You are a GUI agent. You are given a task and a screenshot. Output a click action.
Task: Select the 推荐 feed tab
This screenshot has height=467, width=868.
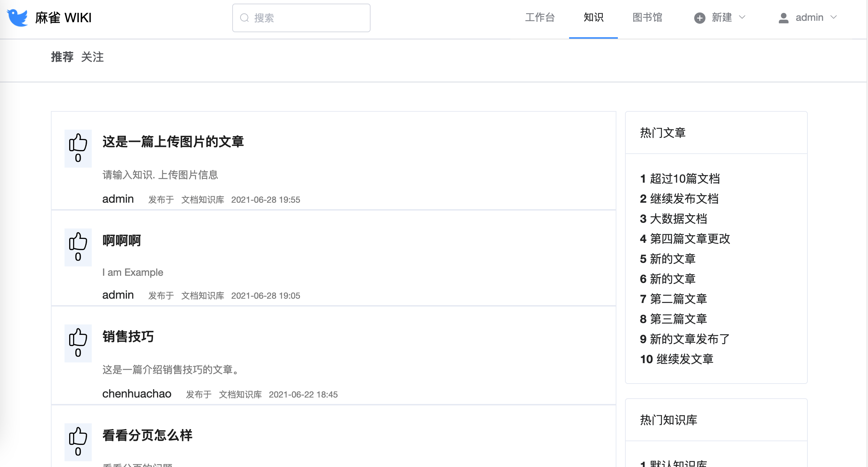(62, 57)
